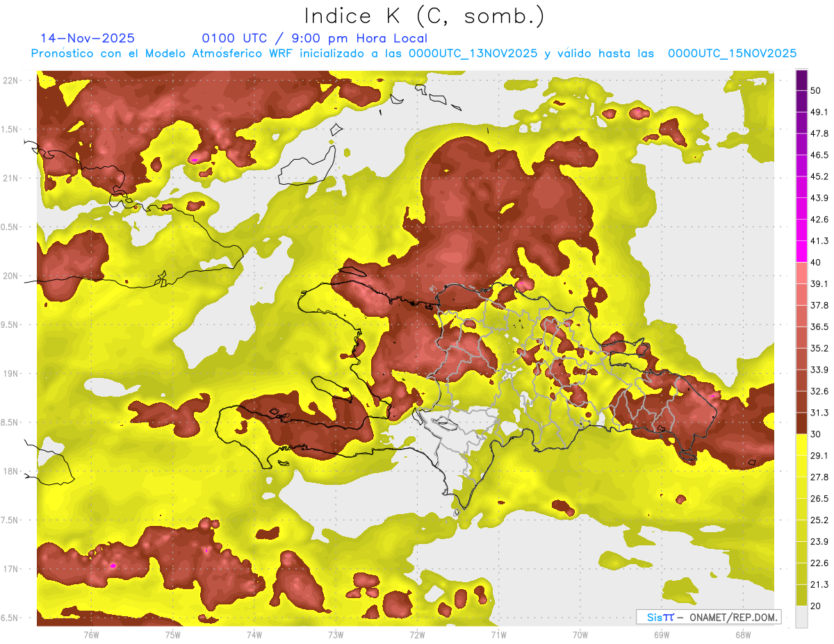Viewport: 834px width, 644px height.
Task: Click the colorbar label "33.9"
Action: pyautogui.click(x=819, y=370)
